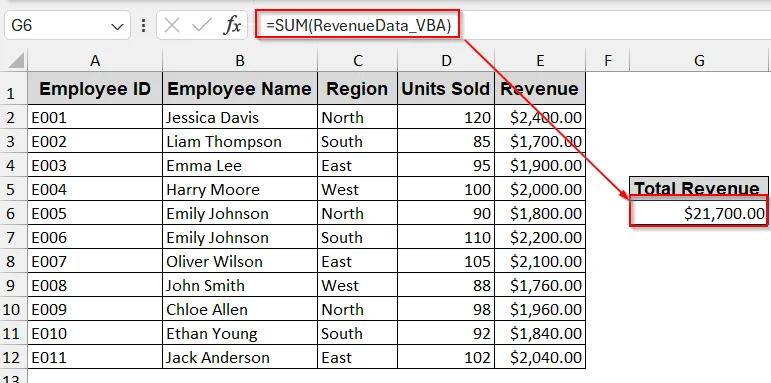Select row 9 header
Image resolution: width=771 pixels, height=383 pixels.
[x=13, y=285]
